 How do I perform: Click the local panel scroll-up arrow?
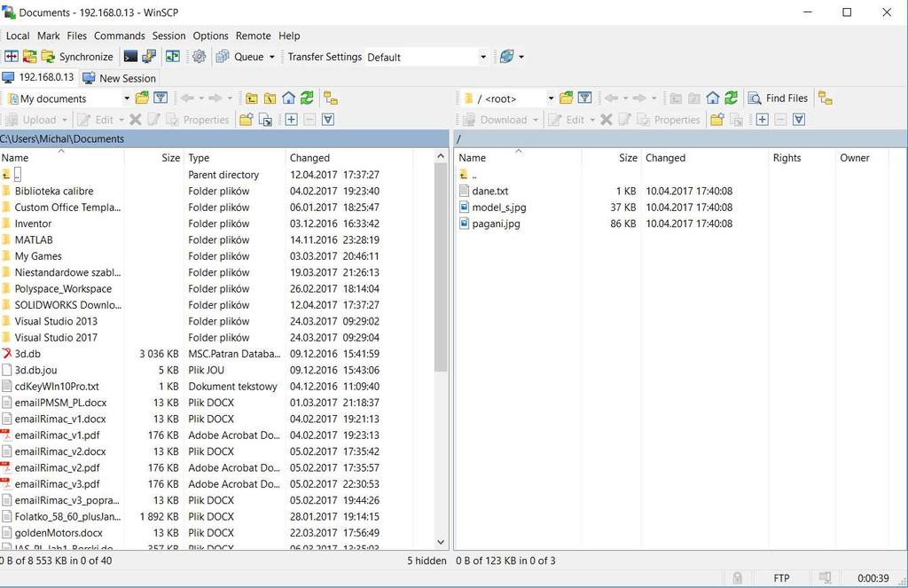click(441, 156)
